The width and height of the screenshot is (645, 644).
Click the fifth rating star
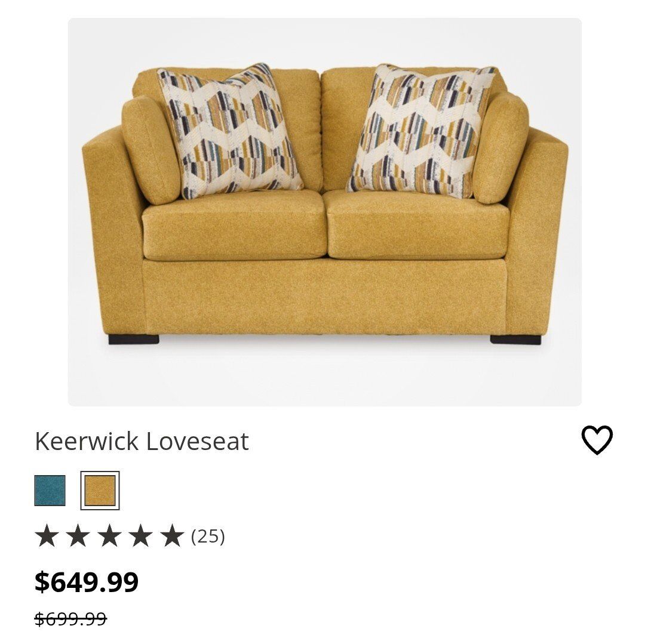[173, 535]
